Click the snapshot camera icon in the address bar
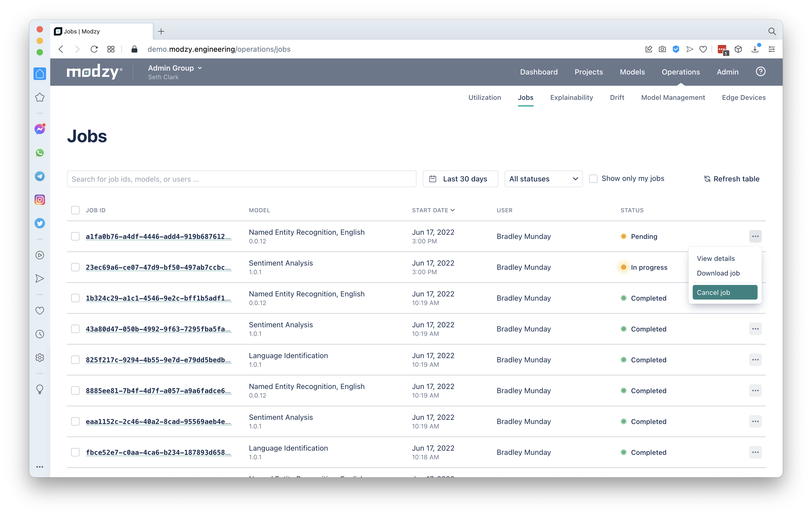Viewport: 812px width, 516px height. [x=662, y=49]
